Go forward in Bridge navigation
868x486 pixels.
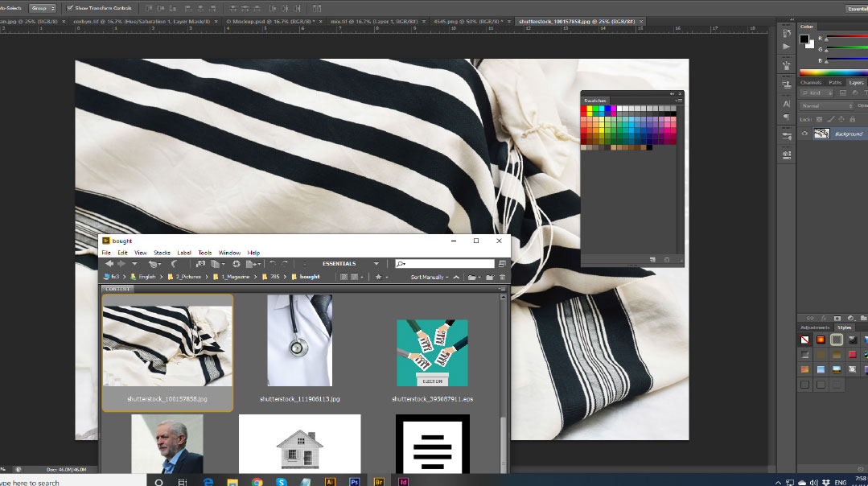pyautogui.click(x=121, y=264)
